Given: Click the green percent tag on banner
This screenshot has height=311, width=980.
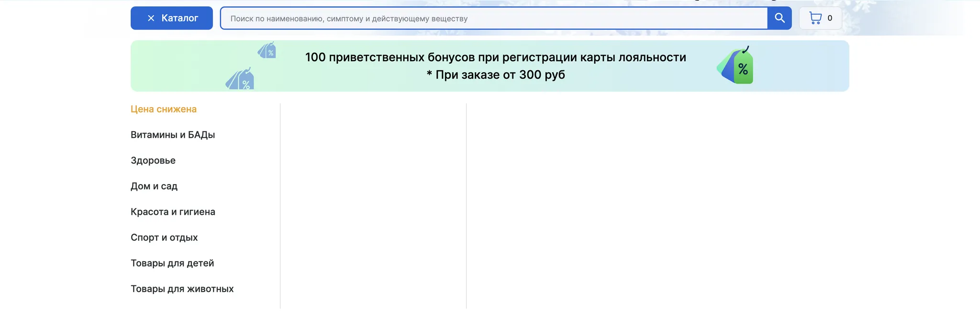Looking at the screenshot, I should pos(736,66).
